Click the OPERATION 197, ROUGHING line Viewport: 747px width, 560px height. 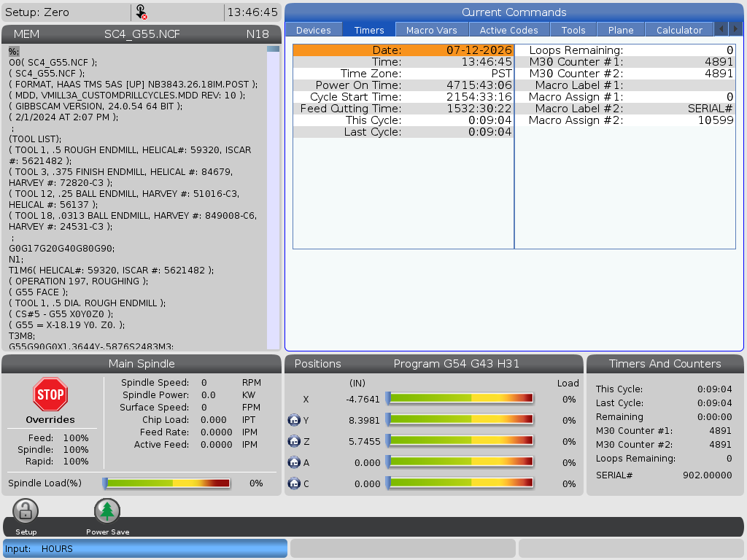point(79,281)
